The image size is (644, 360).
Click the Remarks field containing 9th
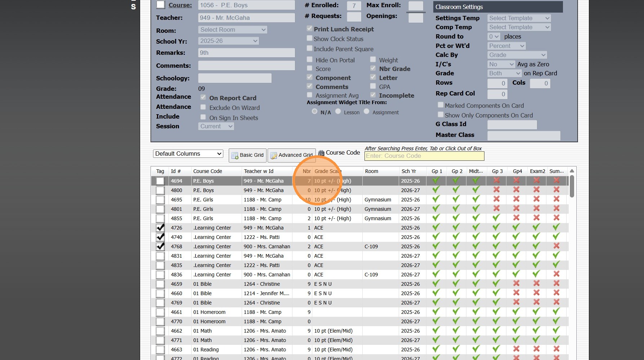point(247,53)
